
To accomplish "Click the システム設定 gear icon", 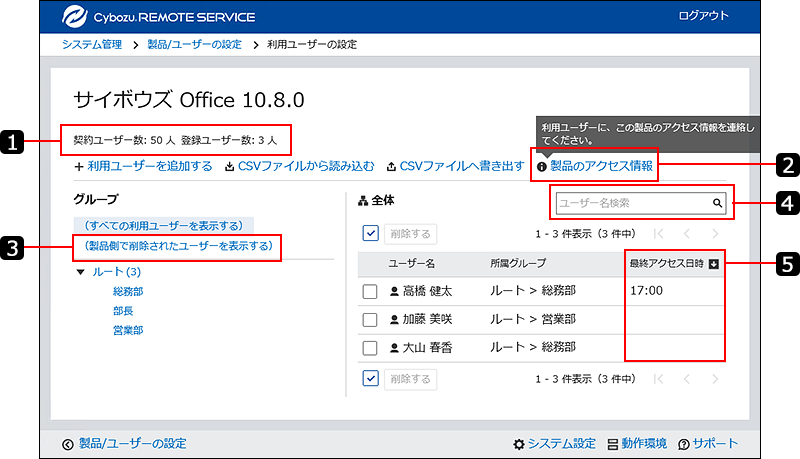I will 519,445.
